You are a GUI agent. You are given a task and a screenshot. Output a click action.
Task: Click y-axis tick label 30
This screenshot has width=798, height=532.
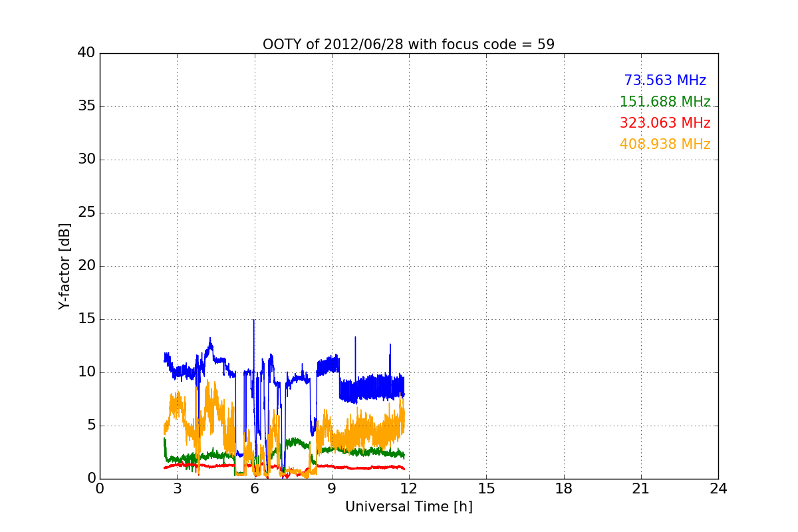click(86, 160)
